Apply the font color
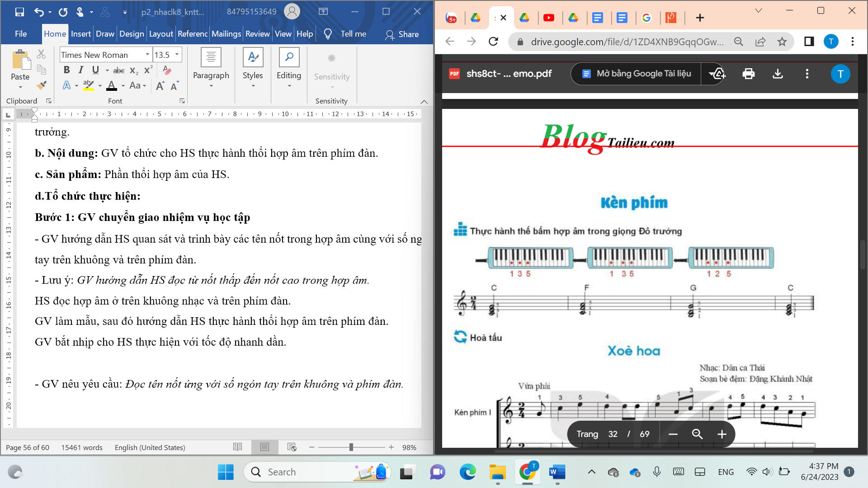Image resolution: width=868 pixels, height=488 pixels. tap(112, 85)
